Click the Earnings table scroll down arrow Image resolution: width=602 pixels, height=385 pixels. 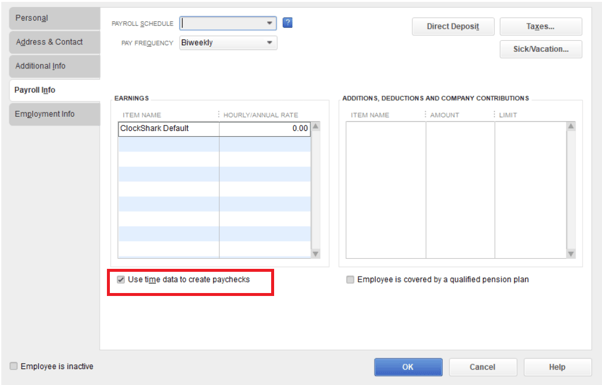pos(316,254)
